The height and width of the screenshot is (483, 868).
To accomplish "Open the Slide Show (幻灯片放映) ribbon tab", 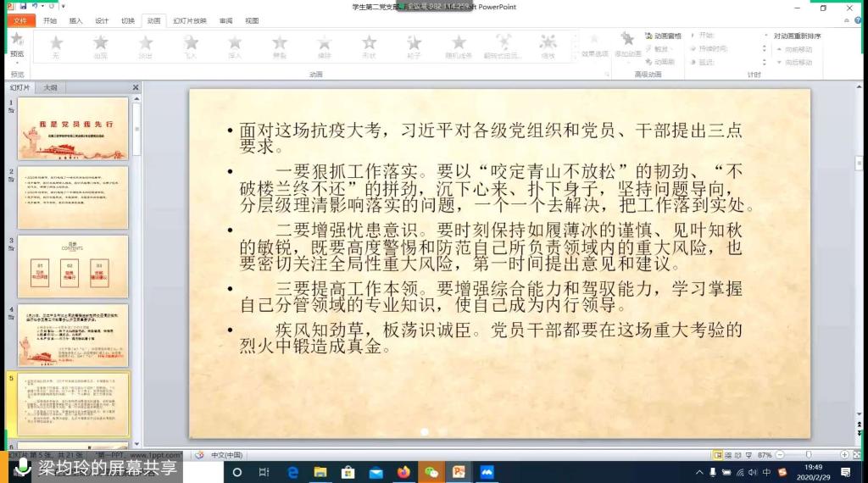I will click(189, 20).
